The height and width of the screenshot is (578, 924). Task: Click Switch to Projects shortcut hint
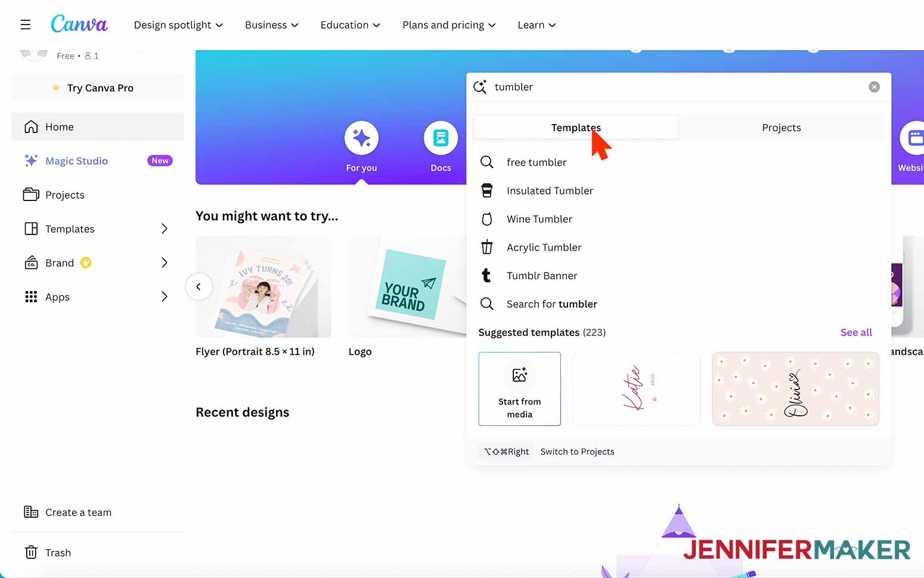(x=577, y=452)
